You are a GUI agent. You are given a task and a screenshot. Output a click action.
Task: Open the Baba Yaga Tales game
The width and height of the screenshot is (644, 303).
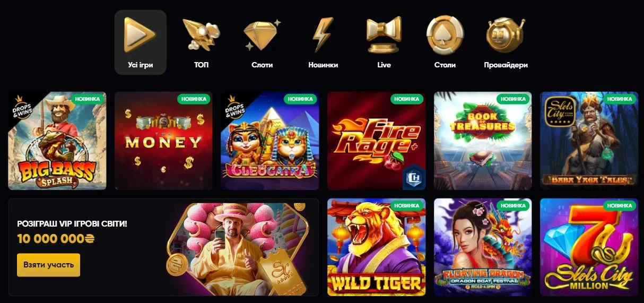pos(589,141)
